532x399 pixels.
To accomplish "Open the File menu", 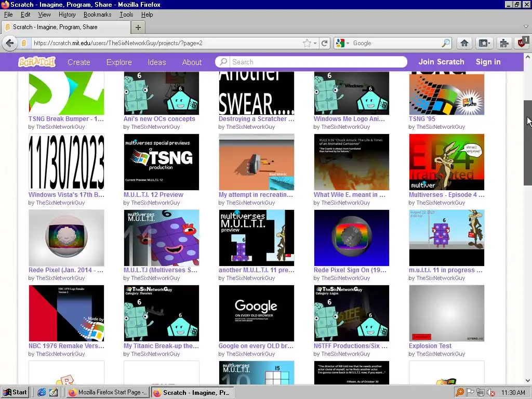I will tap(8, 15).
